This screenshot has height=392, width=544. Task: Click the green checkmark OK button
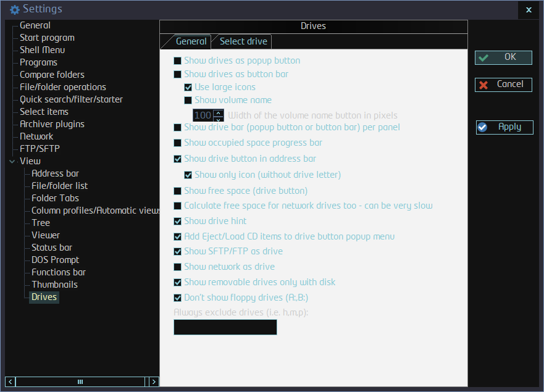coord(503,57)
